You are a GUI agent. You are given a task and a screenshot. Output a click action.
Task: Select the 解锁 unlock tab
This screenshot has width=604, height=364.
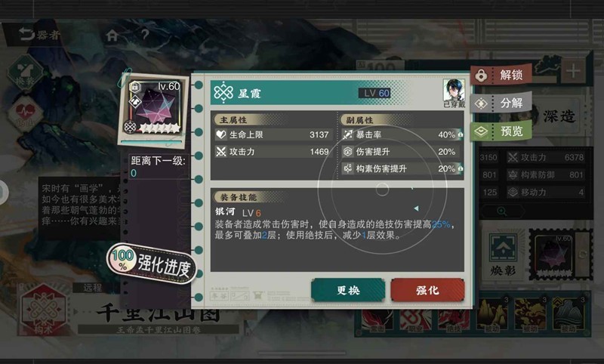(501, 75)
